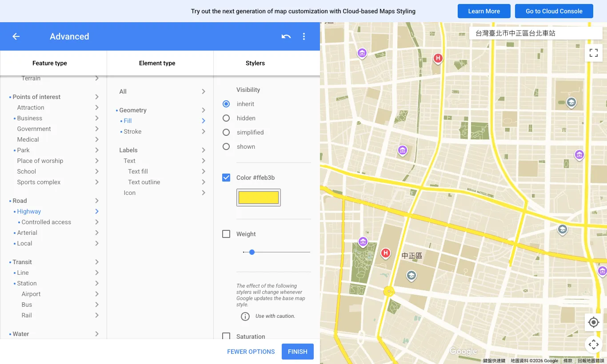This screenshot has height=364, width=607.
Task: Select Icon element type
Action: click(130, 193)
